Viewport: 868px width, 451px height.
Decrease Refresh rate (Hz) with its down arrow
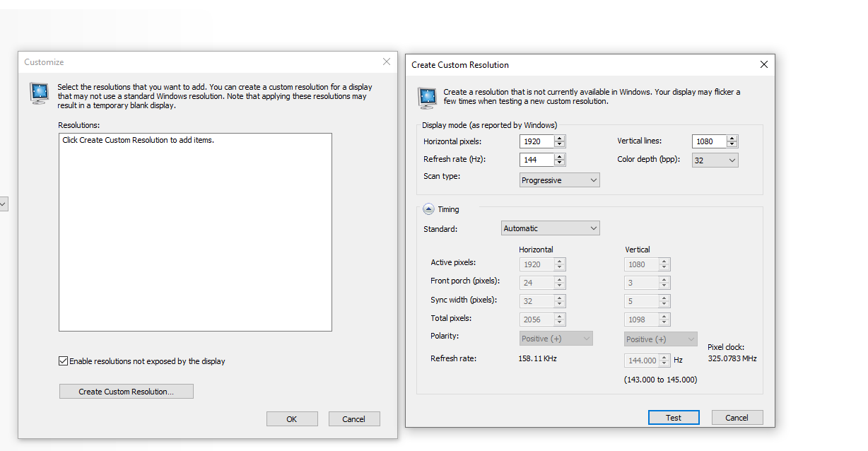(x=561, y=163)
